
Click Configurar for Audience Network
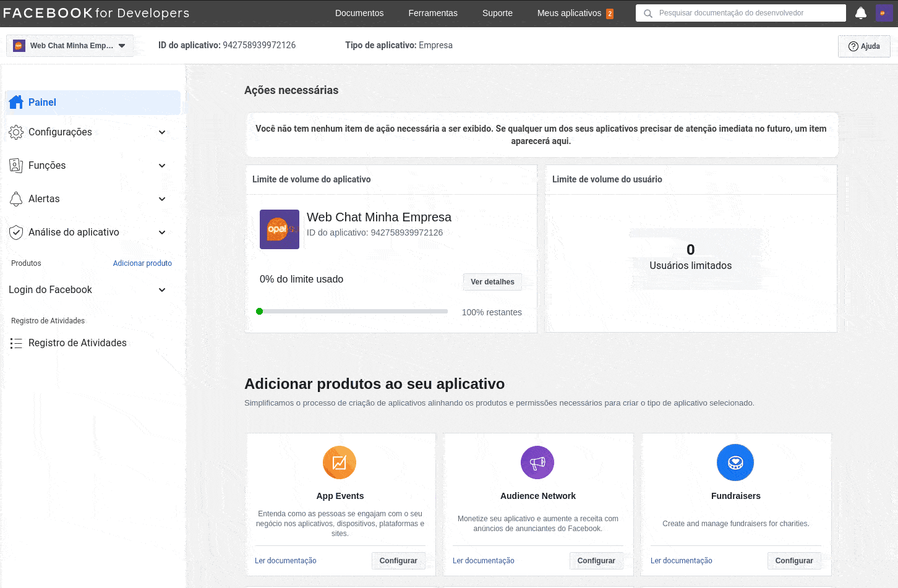(596, 561)
